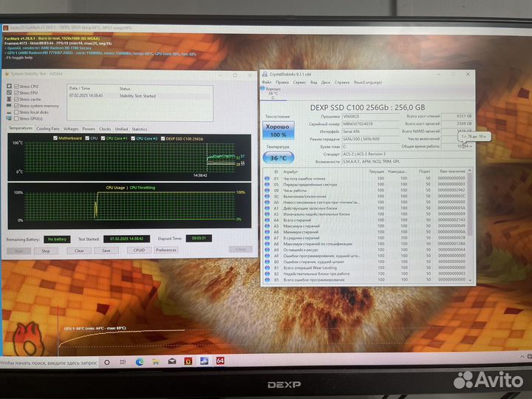This screenshot has height=399, width=532.
Task: Switch to the Clocks tab
Action: pos(105,129)
